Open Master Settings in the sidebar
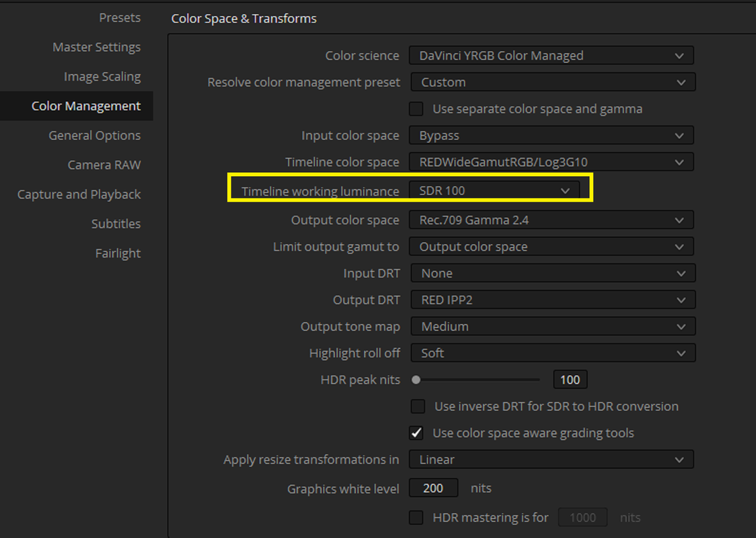 (x=96, y=47)
